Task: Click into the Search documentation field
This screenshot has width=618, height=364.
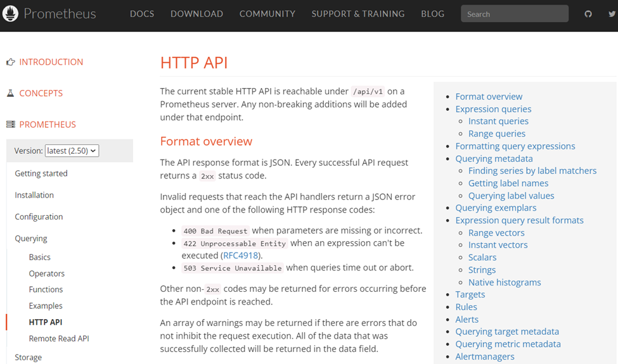Action: click(x=514, y=14)
